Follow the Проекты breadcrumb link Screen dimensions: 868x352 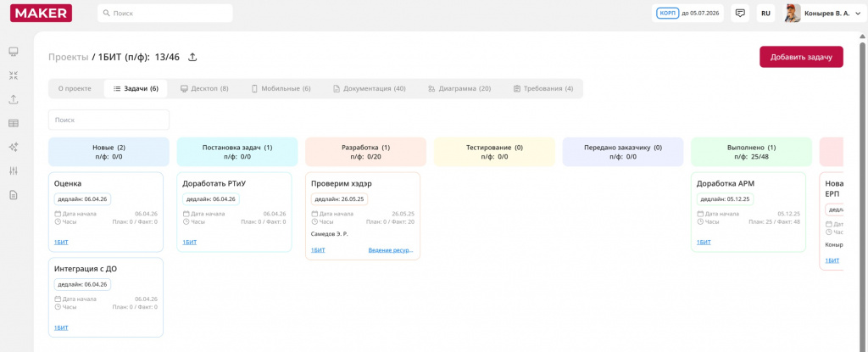(68, 57)
